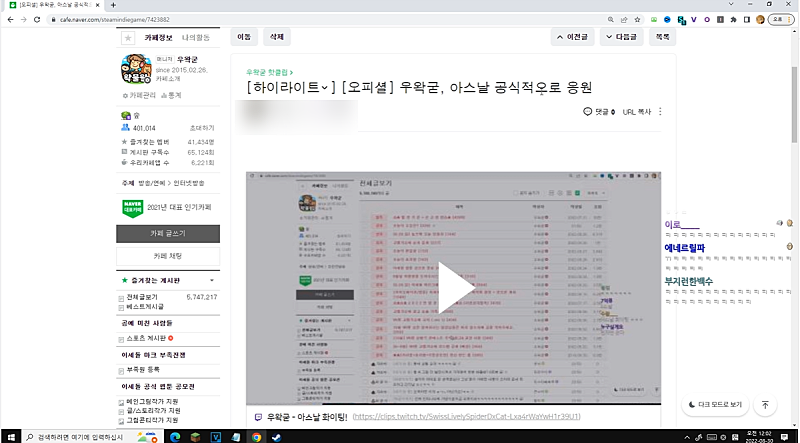Go to previous post 이전글

[572, 37]
